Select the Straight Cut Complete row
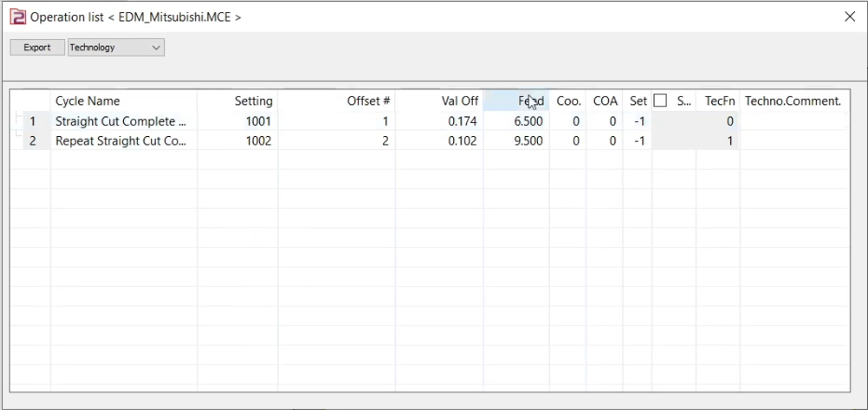Viewport: 868px width, 410px height. (x=121, y=121)
